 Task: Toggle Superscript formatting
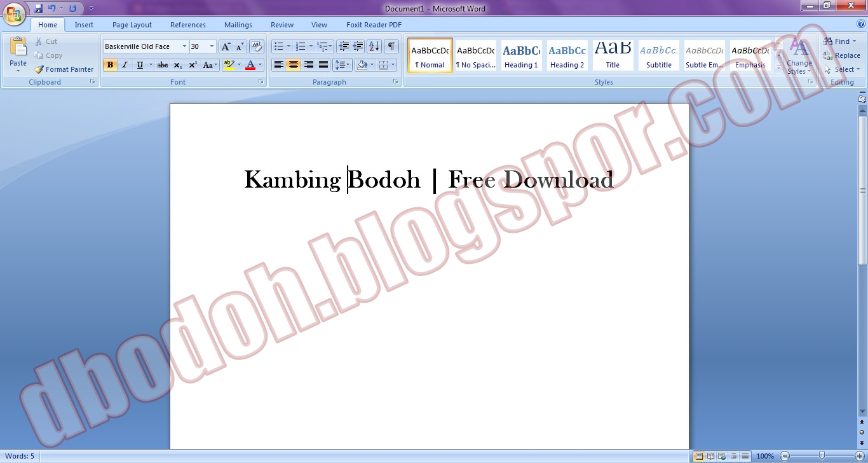pos(193,65)
